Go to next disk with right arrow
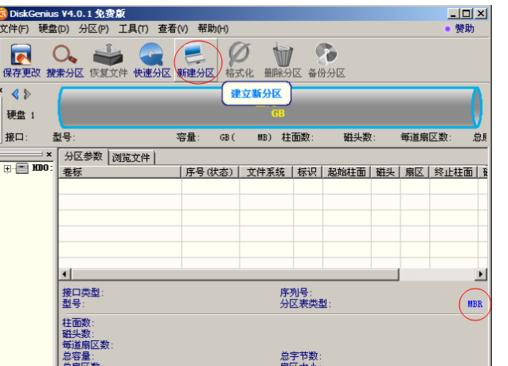 [x=27, y=94]
